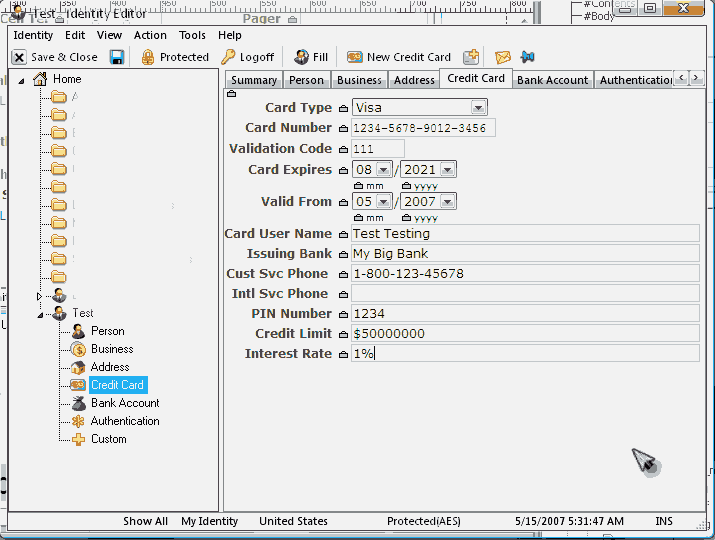Switch to the Summary tab
This screenshot has height=540, width=715.
[254, 80]
